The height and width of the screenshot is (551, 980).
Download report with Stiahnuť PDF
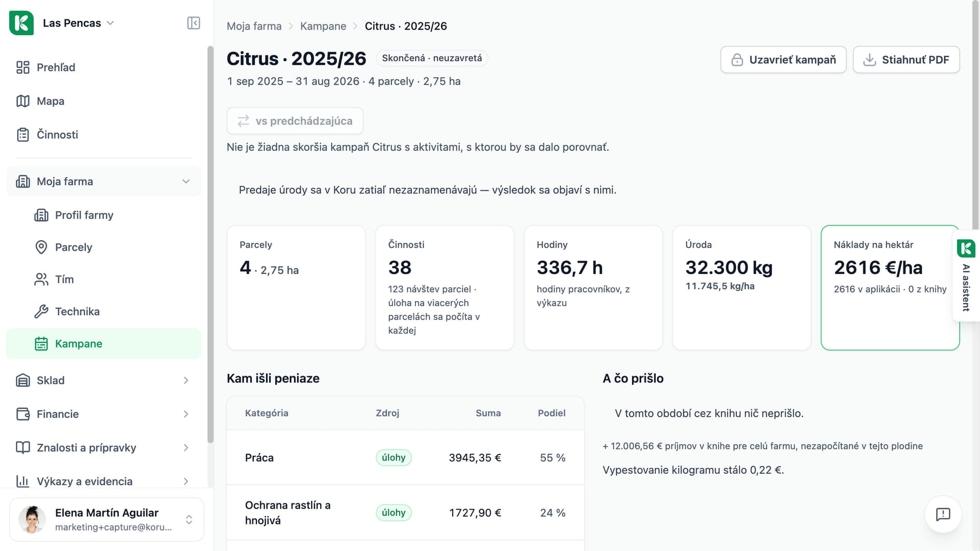point(906,60)
